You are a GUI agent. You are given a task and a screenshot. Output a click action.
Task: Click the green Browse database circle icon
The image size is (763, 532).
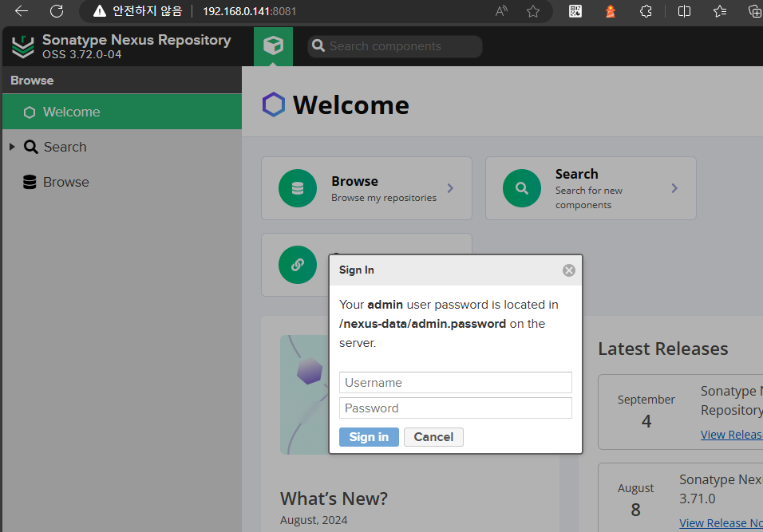click(x=298, y=188)
